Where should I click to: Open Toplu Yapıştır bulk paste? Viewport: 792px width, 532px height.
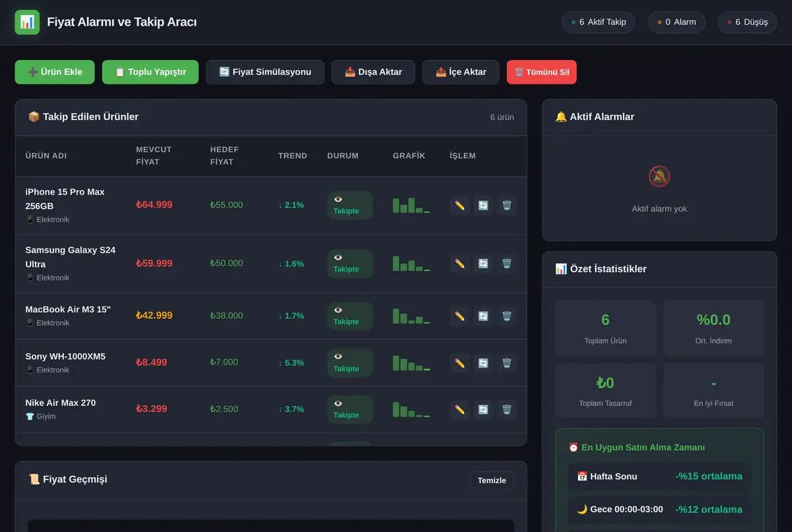pyautogui.click(x=150, y=72)
